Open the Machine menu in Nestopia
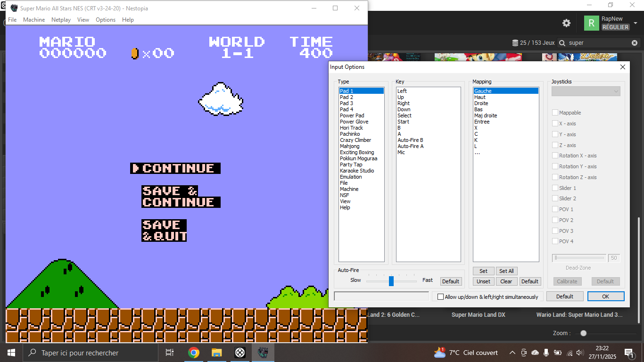Viewport: 644px width, 362px height. pos(34,20)
